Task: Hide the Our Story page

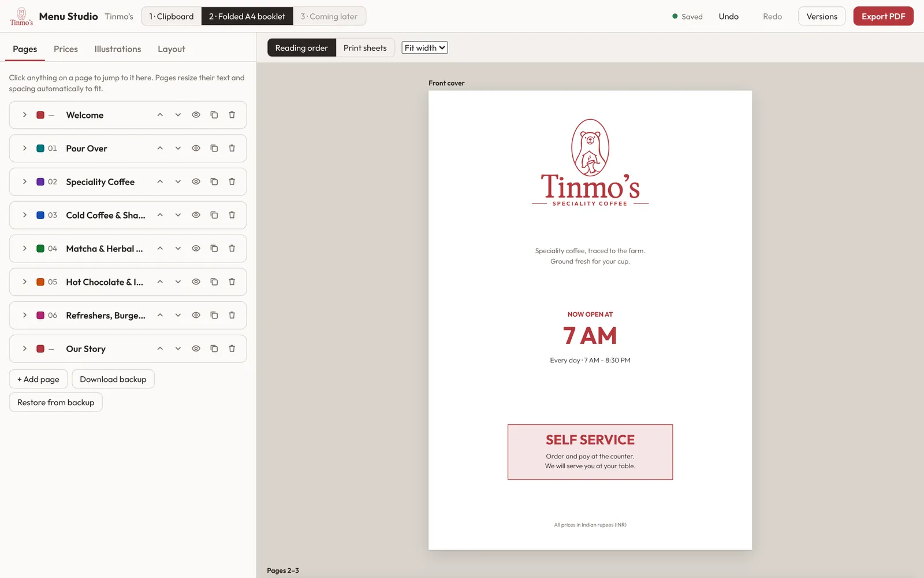Action: click(x=196, y=349)
